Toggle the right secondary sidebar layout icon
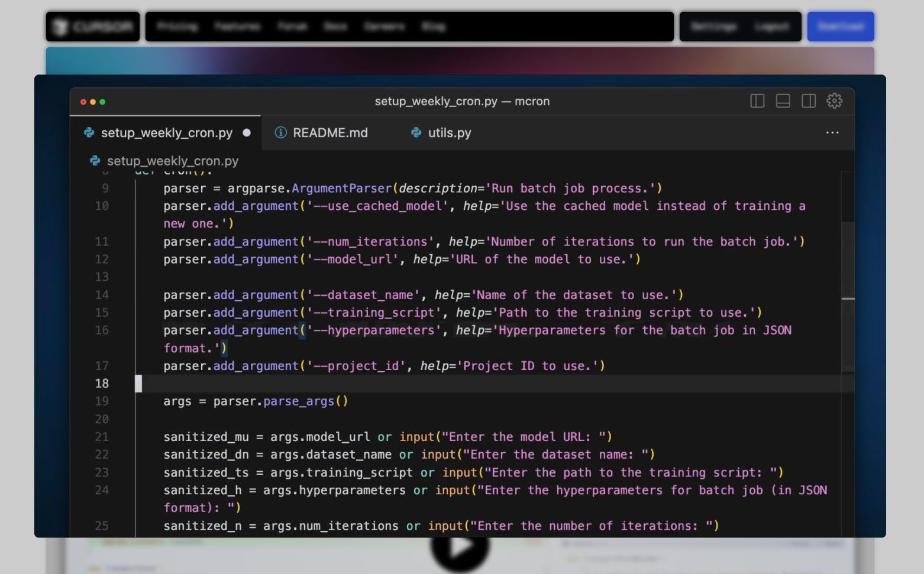Viewport: 924px width, 574px height. coord(809,101)
